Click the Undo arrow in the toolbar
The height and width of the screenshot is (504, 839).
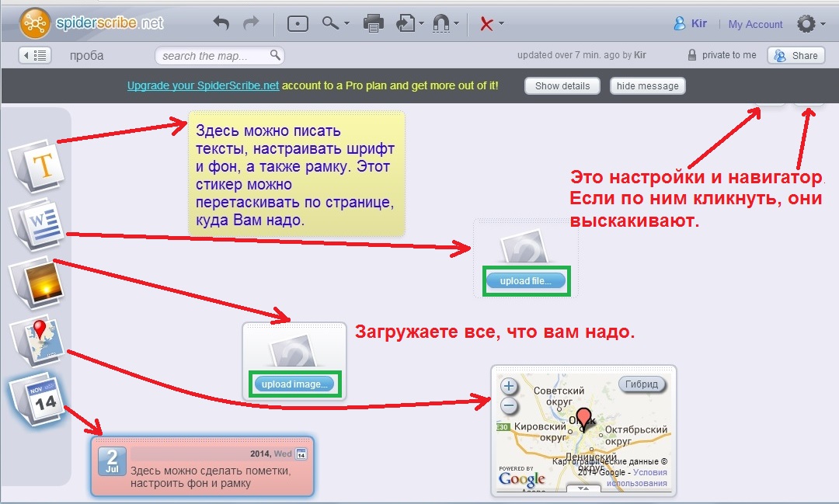coord(221,23)
